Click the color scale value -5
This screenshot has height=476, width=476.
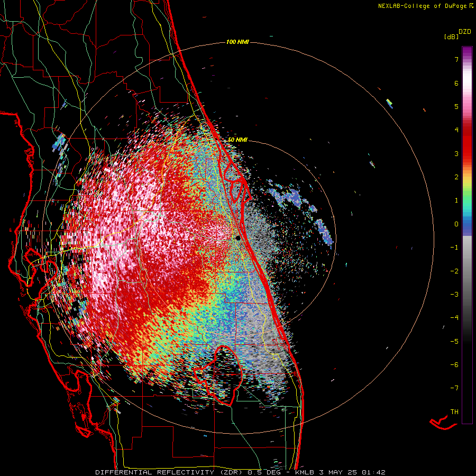coord(454,342)
